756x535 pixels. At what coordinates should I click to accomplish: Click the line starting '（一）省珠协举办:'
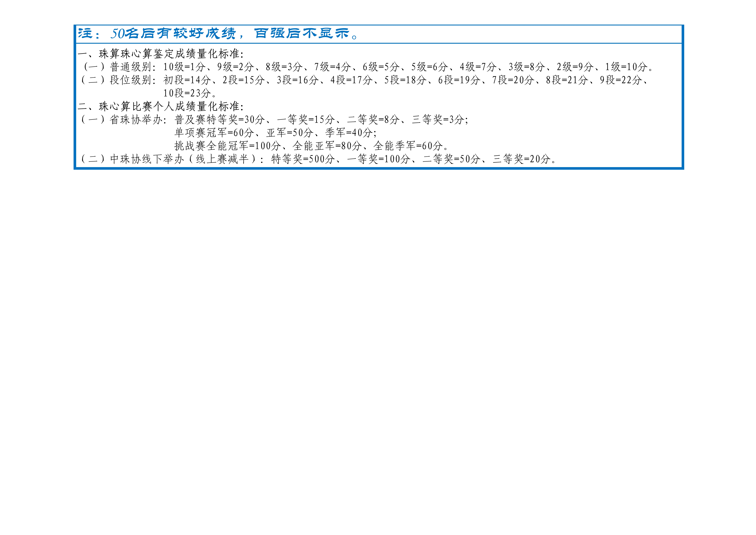[275, 120]
